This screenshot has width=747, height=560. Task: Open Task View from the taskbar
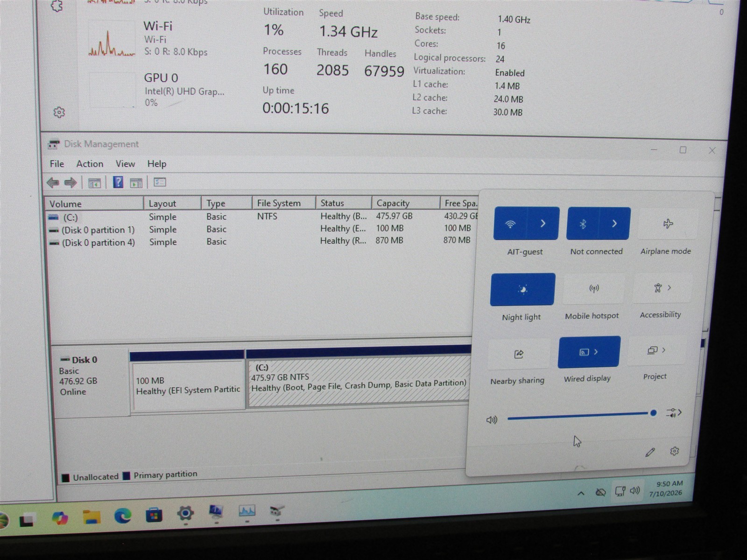tap(28, 519)
